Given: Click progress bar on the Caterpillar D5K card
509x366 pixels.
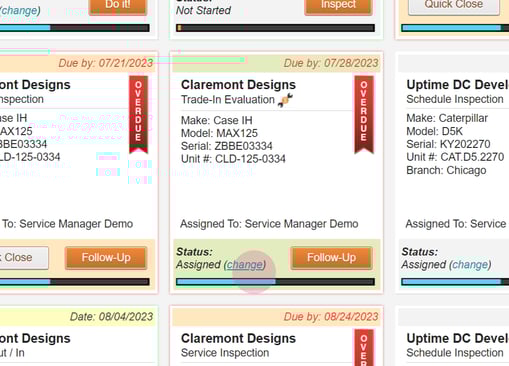Looking at the screenshot, I should click(455, 282).
